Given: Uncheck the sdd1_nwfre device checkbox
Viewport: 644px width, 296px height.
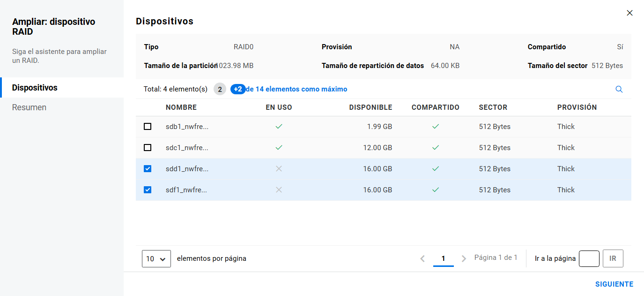Looking at the screenshot, I should pyautogui.click(x=148, y=169).
